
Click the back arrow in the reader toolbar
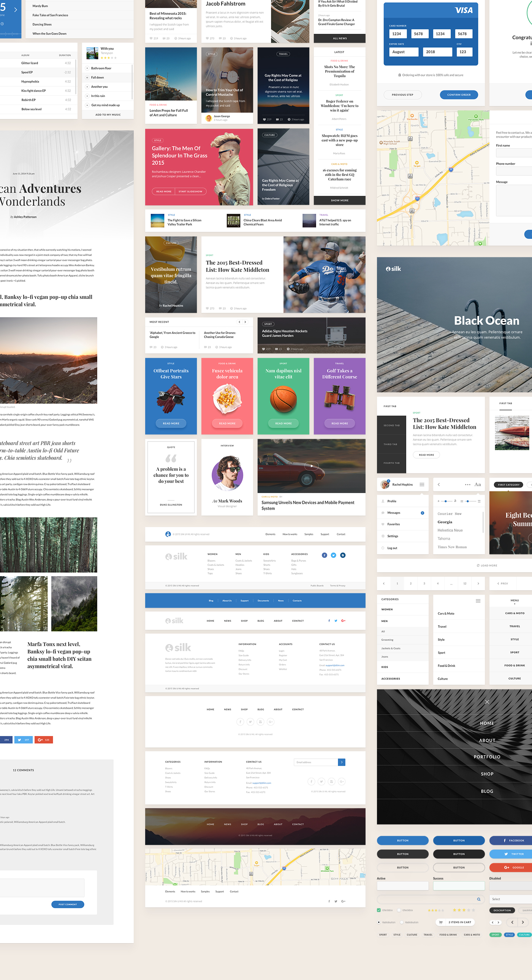coord(439,484)
